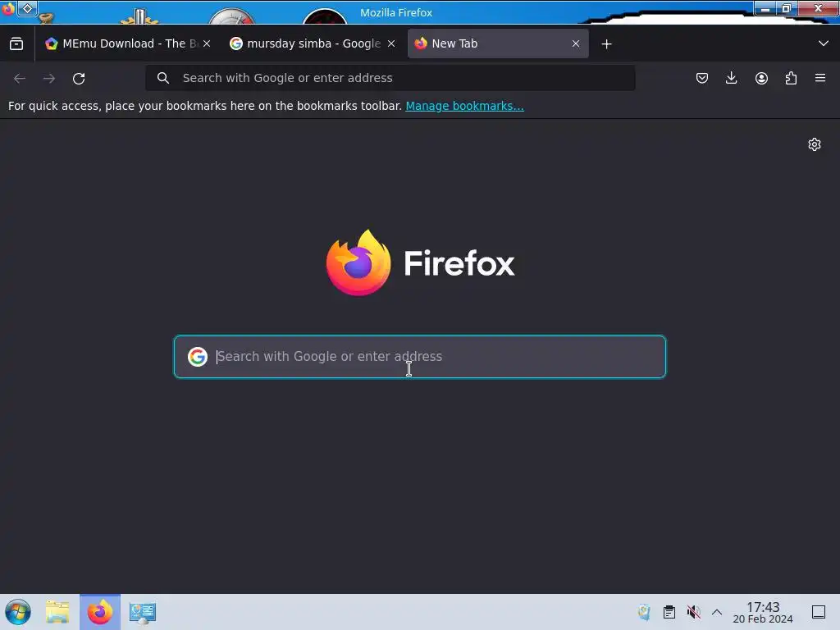Close the mursday simba Google tab

[x=391, y=43]
